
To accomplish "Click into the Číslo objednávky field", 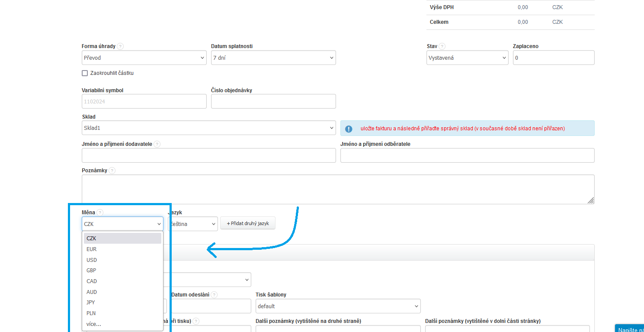I will coord(273,101).
